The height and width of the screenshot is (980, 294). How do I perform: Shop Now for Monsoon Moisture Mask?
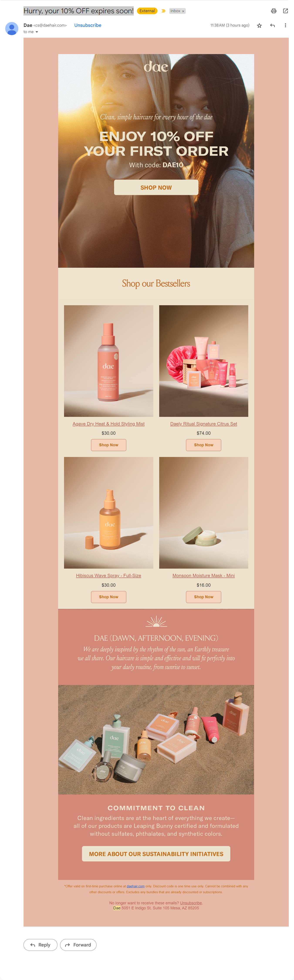click(204, 597)
